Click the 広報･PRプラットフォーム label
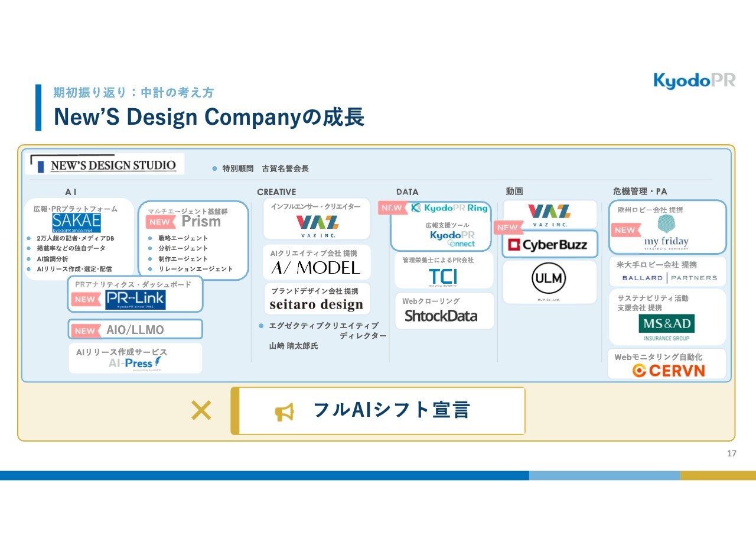Image resolution: width=756 pixels, height=535 pixels. [x=76, y=209]
